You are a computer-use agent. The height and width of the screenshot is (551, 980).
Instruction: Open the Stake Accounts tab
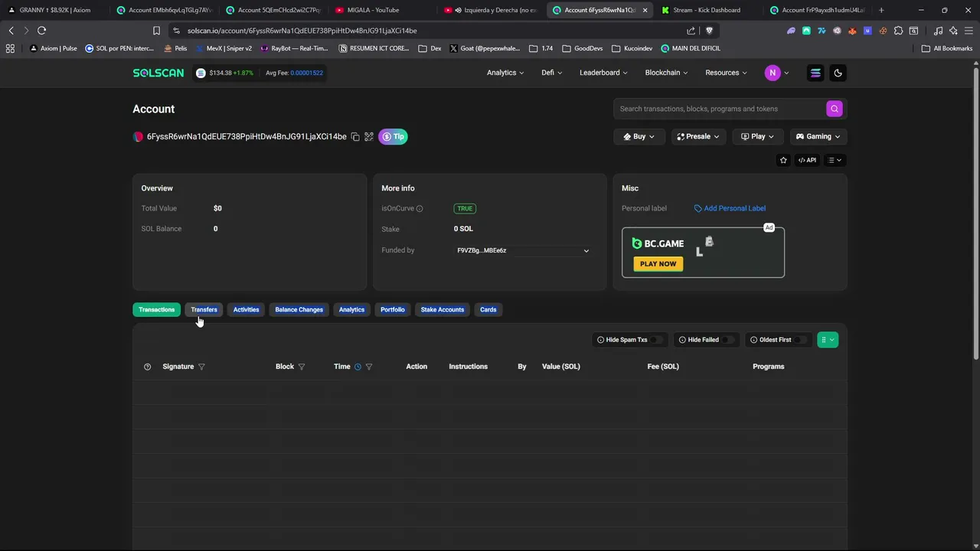[x=443, y=310]
